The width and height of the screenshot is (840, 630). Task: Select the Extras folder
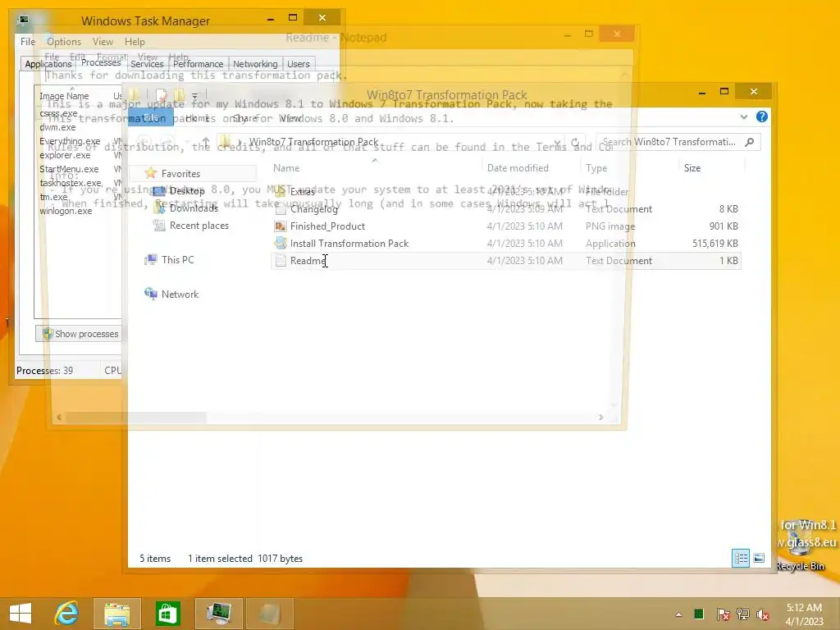click(x=505, y=191)
